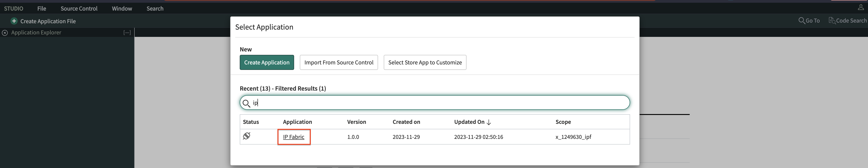Click Import From Source Control button
This screenshot has width=868, height=168.
[x=339, y=62]
